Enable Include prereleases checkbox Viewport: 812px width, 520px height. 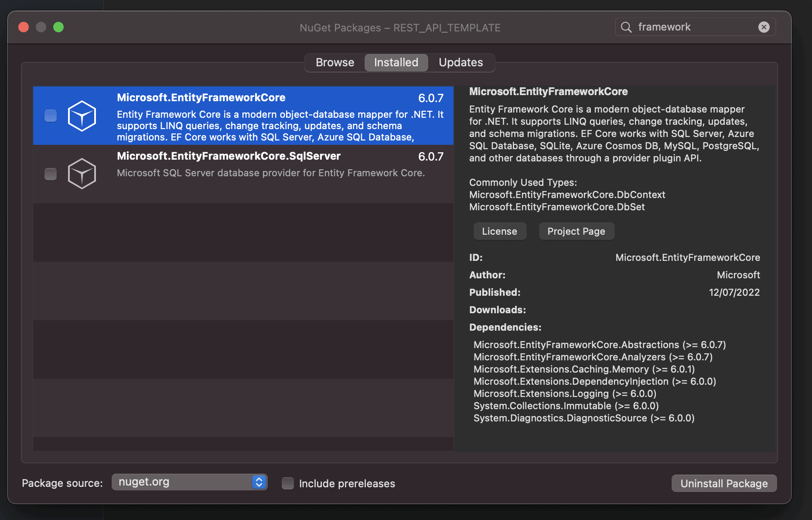[288, 483]
